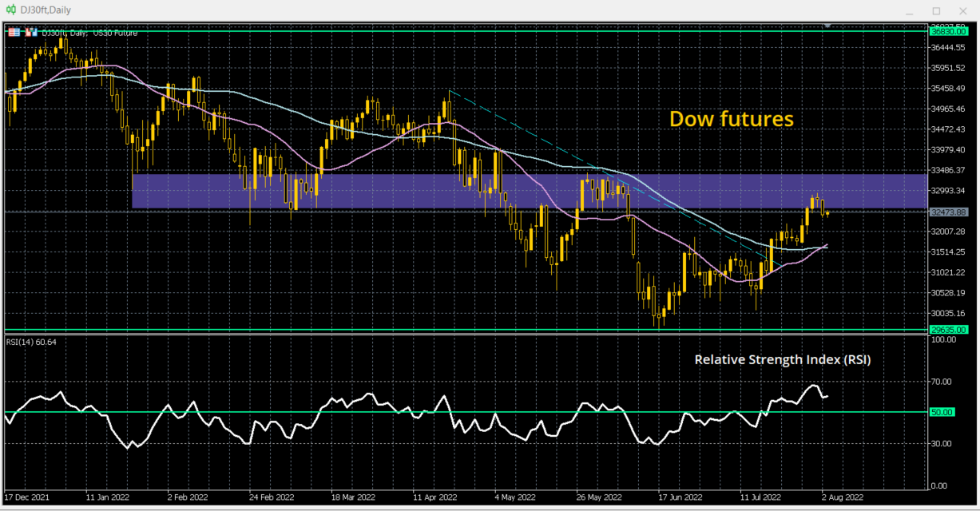Click the 70.00 RSI scale value
This screenshot has height=511, width=980.
point(943,382)
